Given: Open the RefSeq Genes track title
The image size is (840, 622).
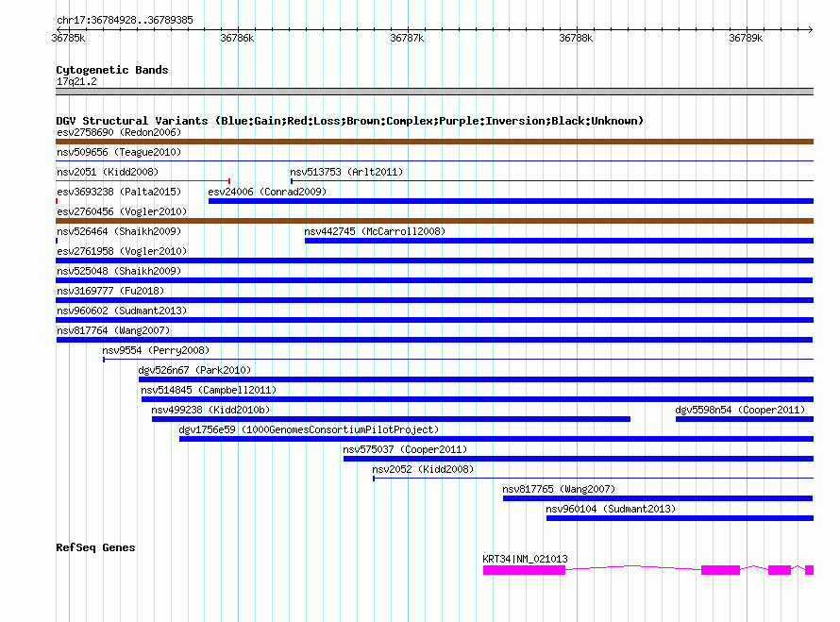Looking at the screenshot, I should pos(95,547).
